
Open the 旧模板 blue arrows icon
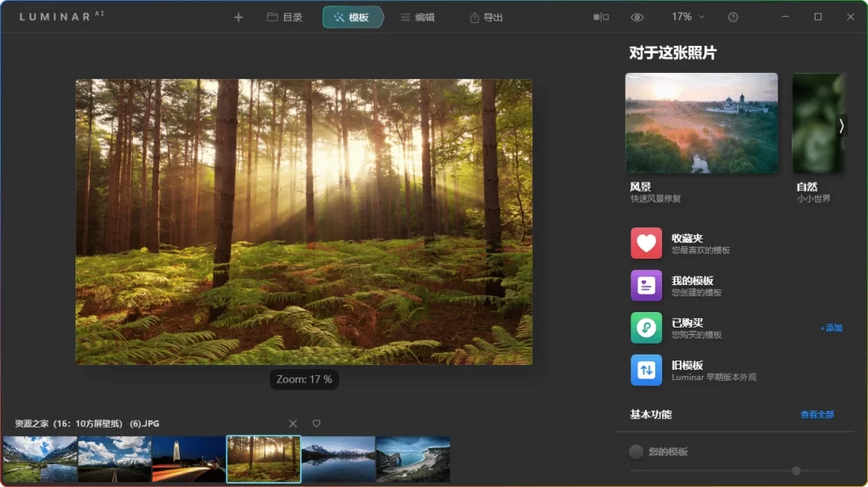(x=646, y=370)
